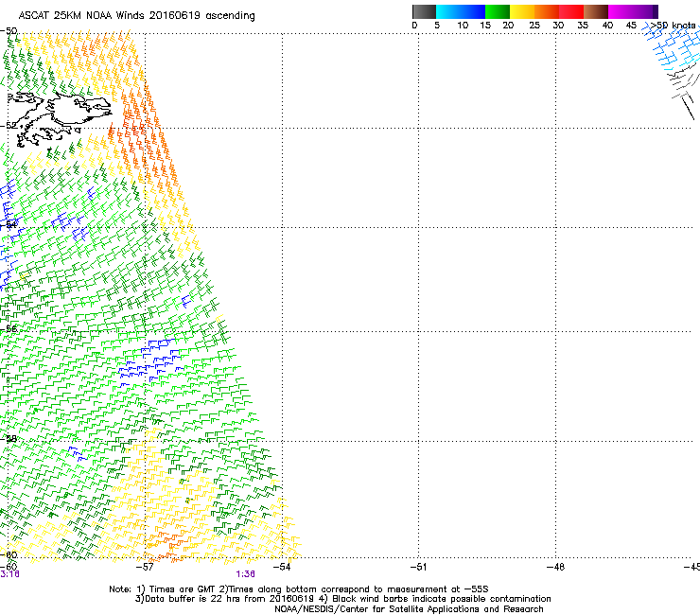Click the 'Data buffer is 22 hrs' note

tap(343, 599)
